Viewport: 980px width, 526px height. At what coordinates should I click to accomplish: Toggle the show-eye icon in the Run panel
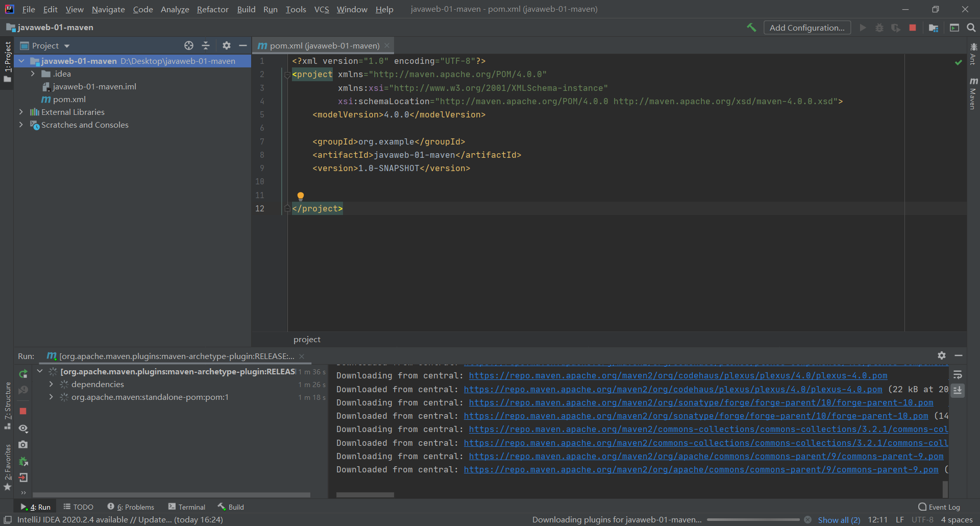[23, 428]
